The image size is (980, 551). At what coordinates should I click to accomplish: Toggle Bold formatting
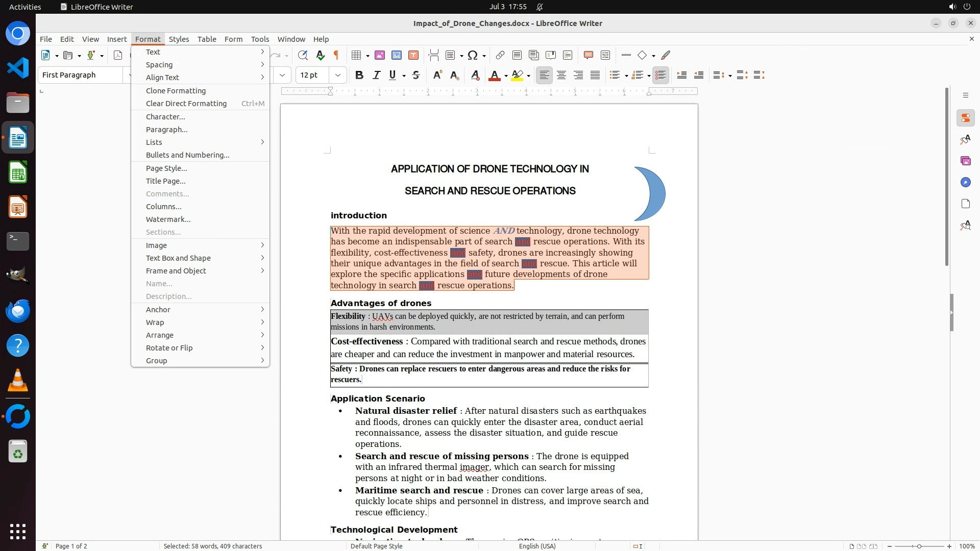click(x=359, y=76)
